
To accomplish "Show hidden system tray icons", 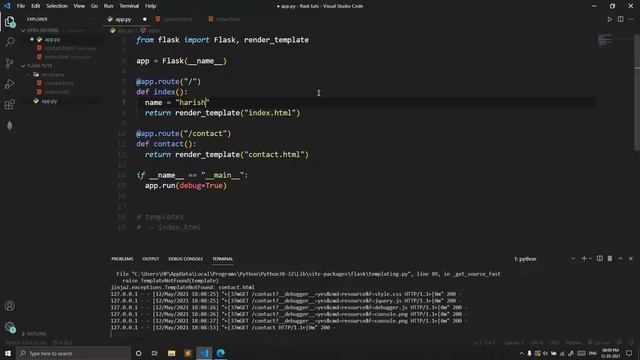I will pos(521,353).
